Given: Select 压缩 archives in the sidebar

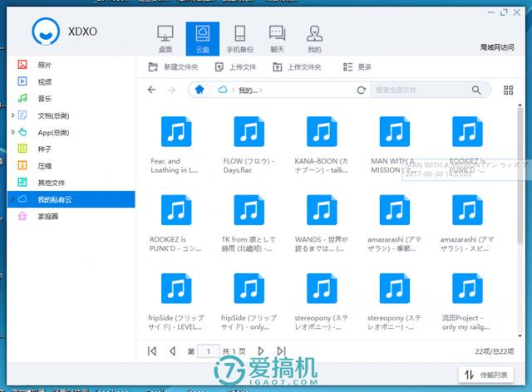Looking at the screenshot, I should pyautogui.click(x=71, y=166).
